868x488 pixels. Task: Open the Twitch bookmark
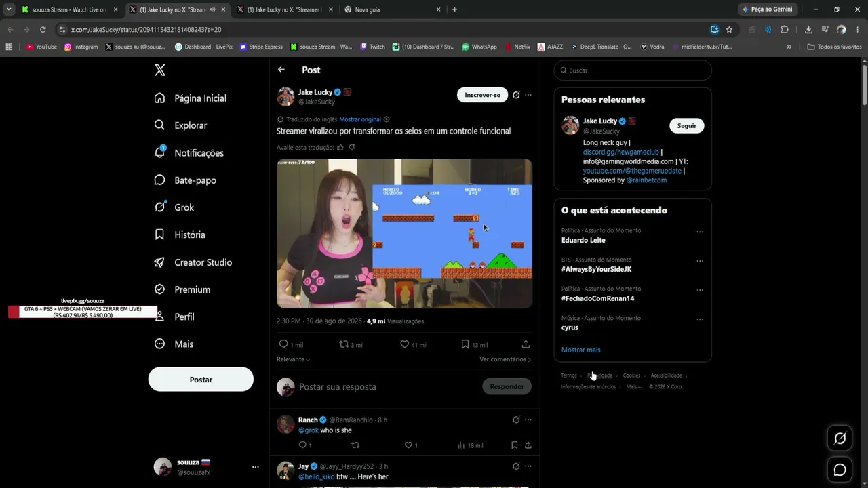373,47
